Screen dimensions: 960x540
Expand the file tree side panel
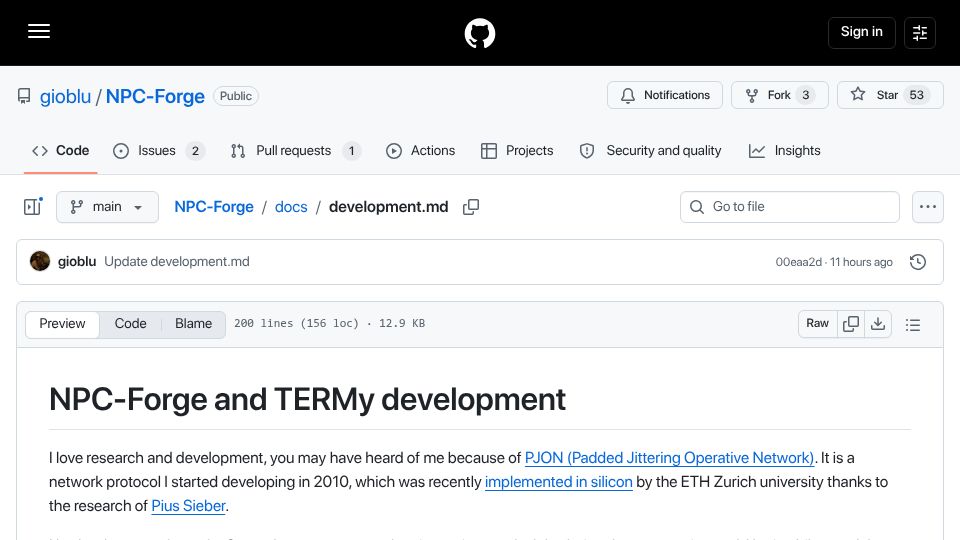[x=32, y=207]
